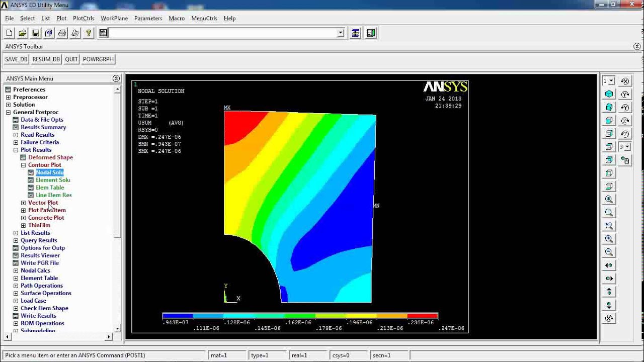Click the RESUM_DB button
This screenshot has height=362, width=644.
[x=46, y=59]
